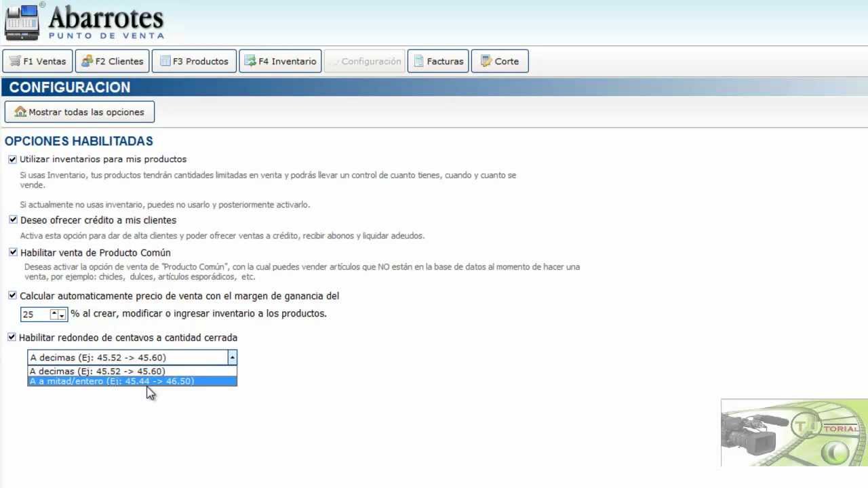Open the F1 Ventas section
This screenshot has height=488, width=868.
point(38,61)
